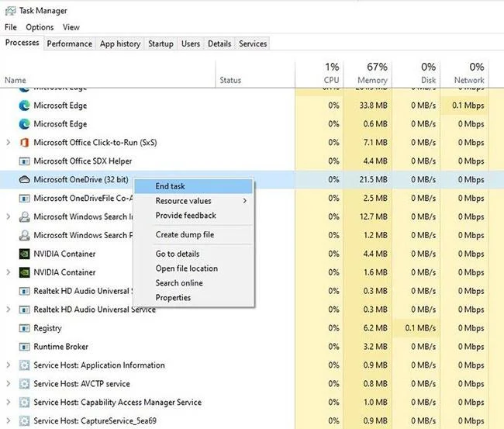The height and width of the screenshot is (429, 504).
Task: Click the Microsoft Windows Search Indexer icon
Action: tap(25, 216)
